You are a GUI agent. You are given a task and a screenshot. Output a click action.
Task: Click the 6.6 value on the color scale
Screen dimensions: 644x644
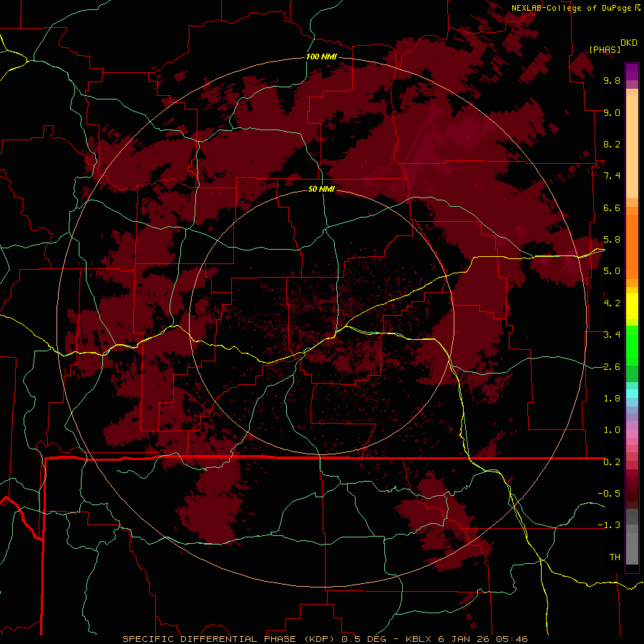click(x=612, y=208)
